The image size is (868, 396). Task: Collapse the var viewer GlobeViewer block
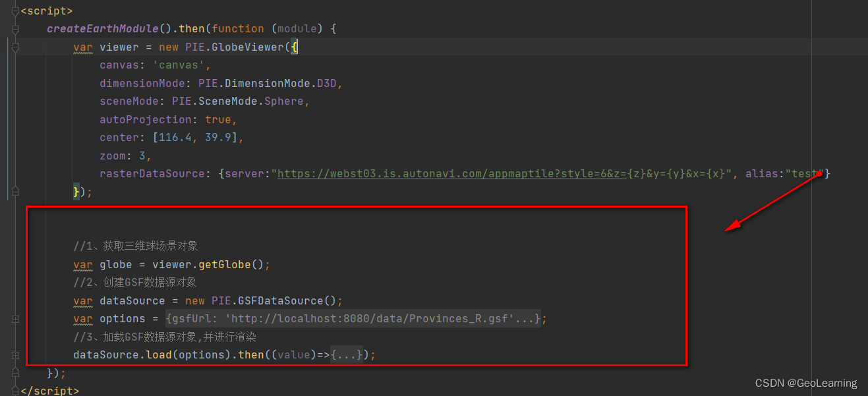[15, 47]
